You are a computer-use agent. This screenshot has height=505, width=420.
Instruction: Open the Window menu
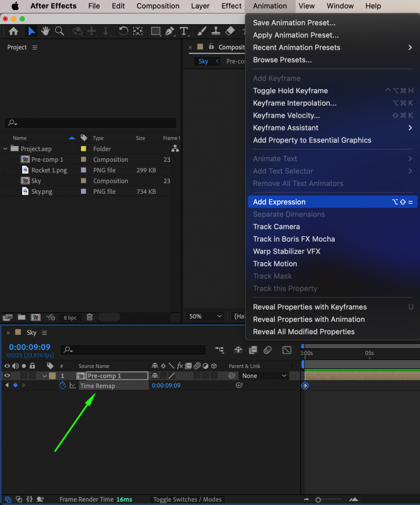pos(340,6)
